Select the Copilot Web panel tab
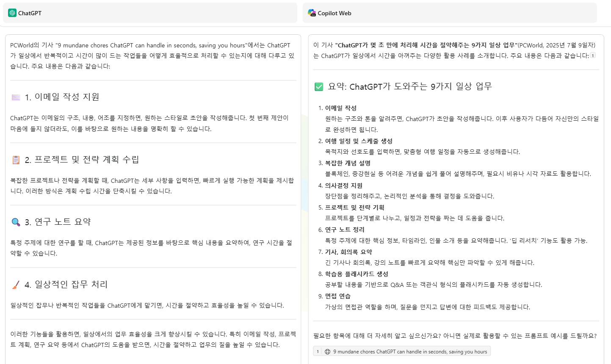Screen dimensions: 611x364 coord(450,13)
